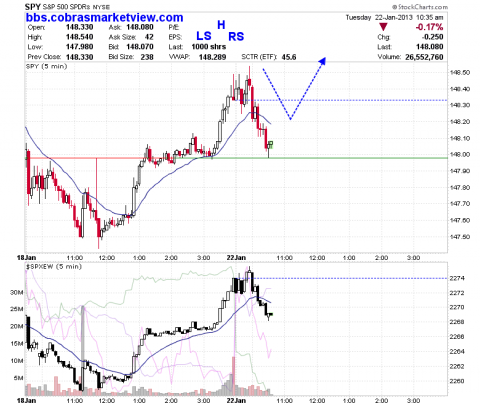Click the 'Volume:' field label
This screenshot has height=406, width=480.
[x=389, y=57]
